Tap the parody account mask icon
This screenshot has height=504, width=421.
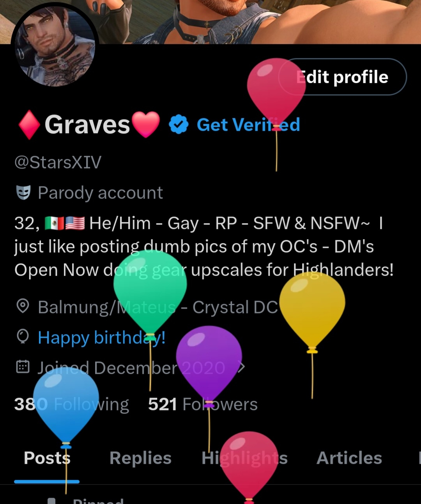23,192
